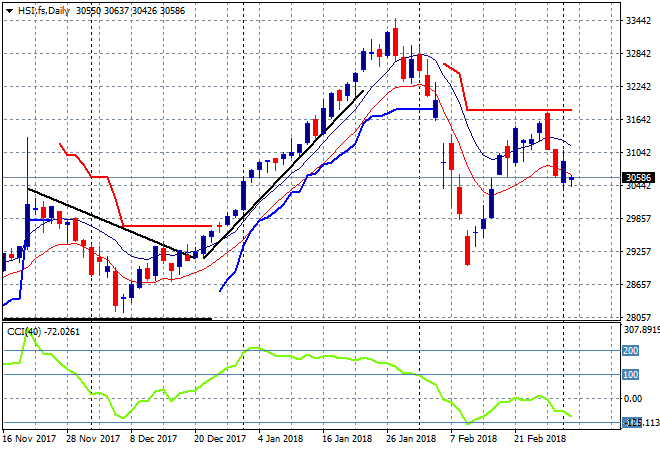Click the CCI 0.00 level label

[633, 399]
